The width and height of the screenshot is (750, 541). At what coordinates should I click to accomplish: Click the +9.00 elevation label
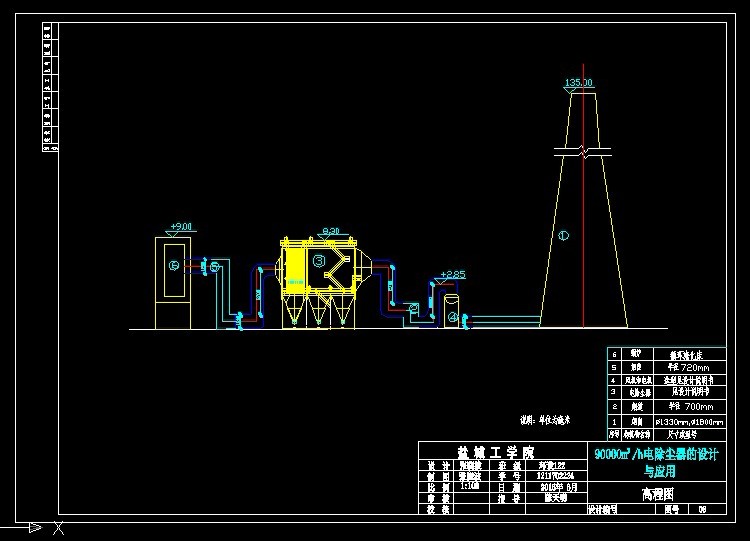coord(181,226)
